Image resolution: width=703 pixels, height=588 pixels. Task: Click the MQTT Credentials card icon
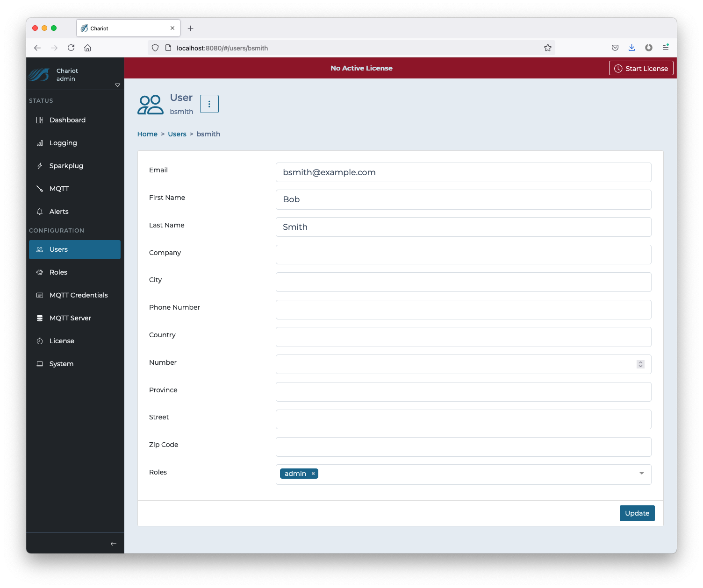tap(40, 295)
